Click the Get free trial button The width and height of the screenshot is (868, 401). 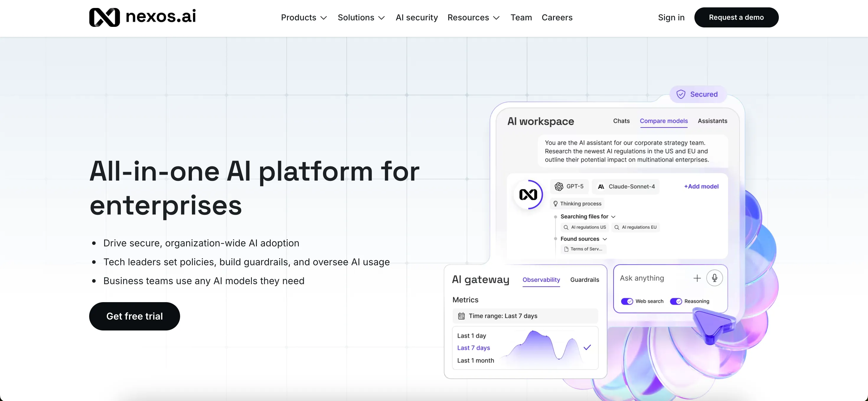click(134, 316)
